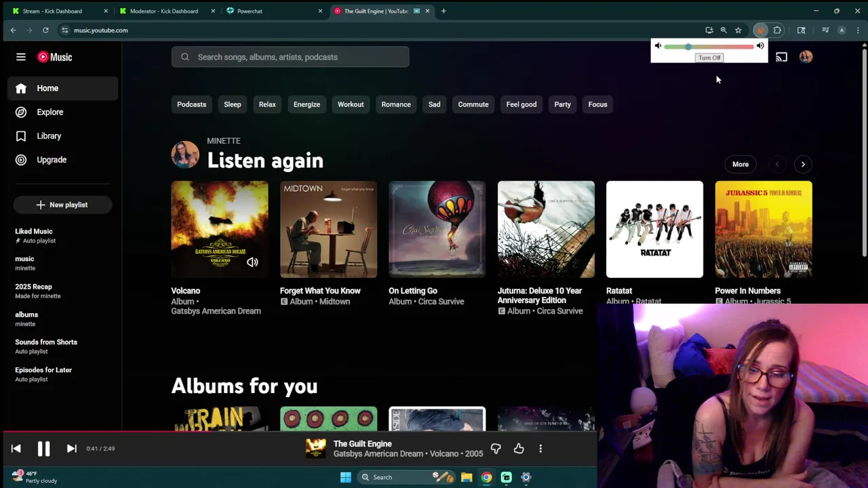
Task: Click Turn Off in volume popup
Action: pyautogui.click(x=709, y=58)
